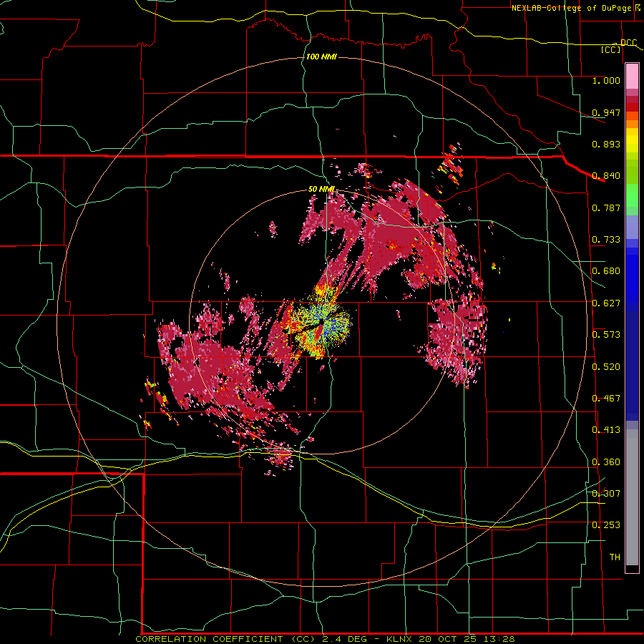Click the 50 NMI range ring label
Viewport: 644px width, 644px height.
tap(321, 189)
